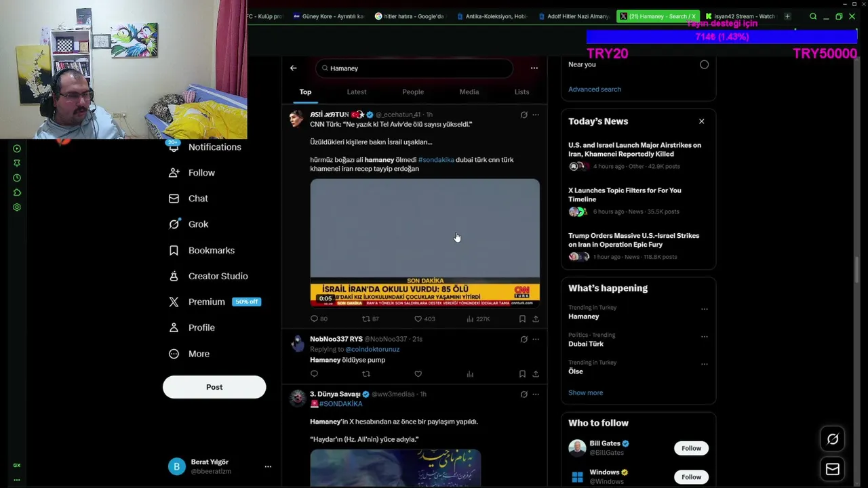868x488 pixels.
Task: Open more options on 3. Dünya Savaşı tweet
Action: [536, 394]
